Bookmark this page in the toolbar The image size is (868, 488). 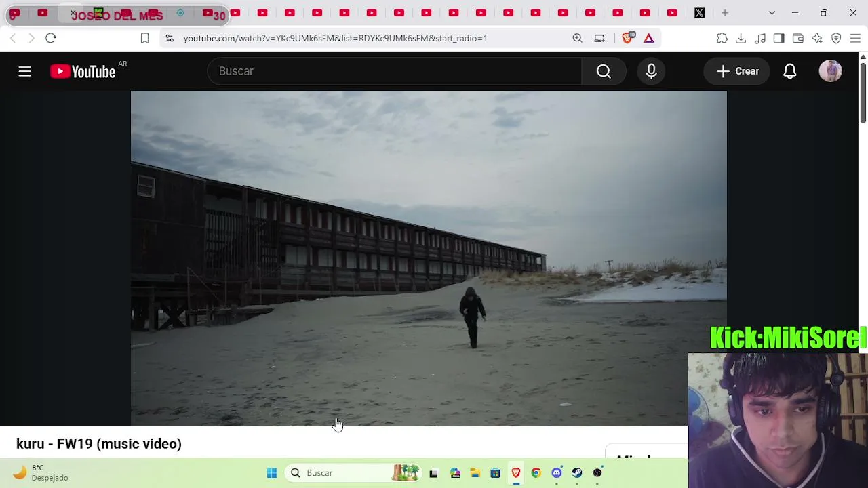pos(144,38)
